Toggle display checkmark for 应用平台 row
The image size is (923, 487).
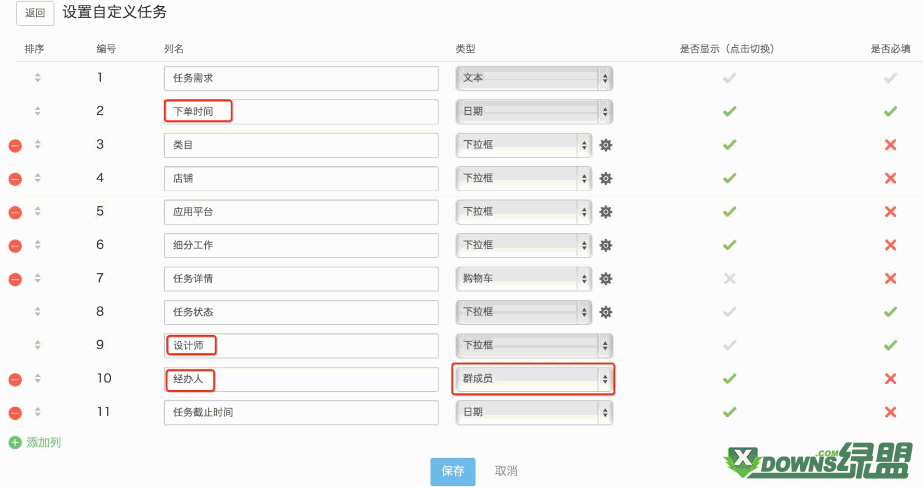729,211
